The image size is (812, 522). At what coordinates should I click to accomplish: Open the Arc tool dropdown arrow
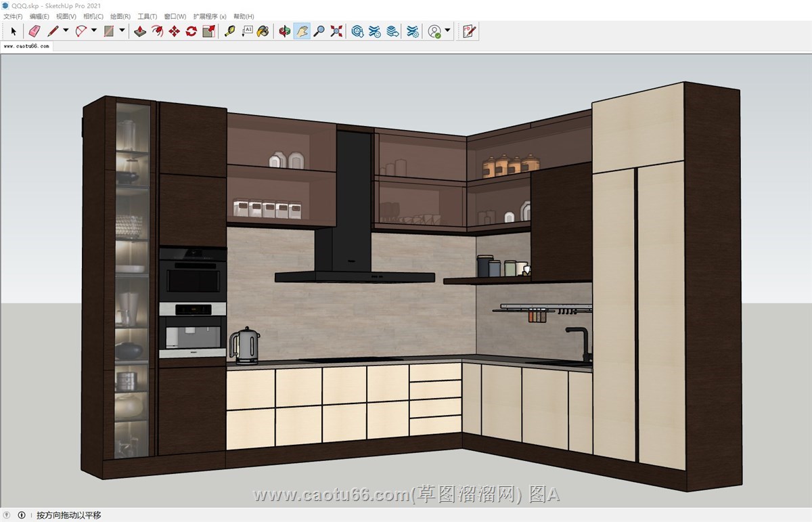point(94,30)
